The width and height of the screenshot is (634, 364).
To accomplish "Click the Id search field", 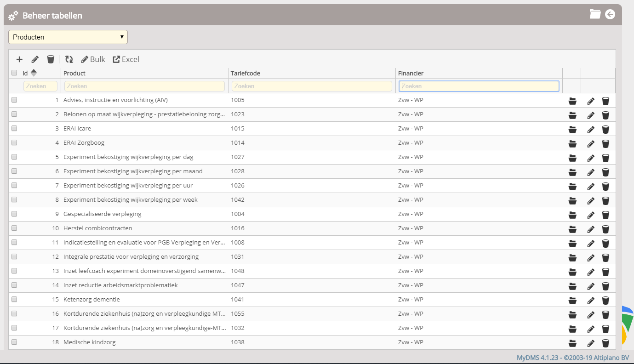I will [x=40, y=86].
